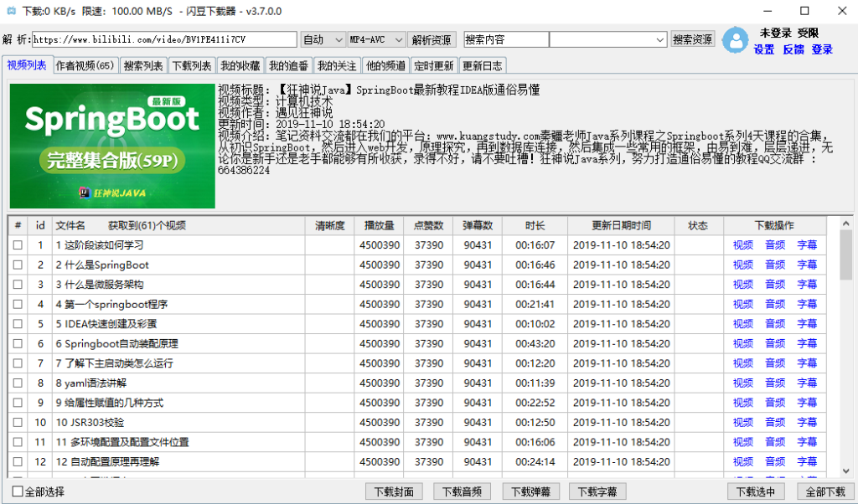The height and width of the screenshot is (504, 858).
Task: Click 音频 link for 10 JSR303校验
Action: click(775, 422)
